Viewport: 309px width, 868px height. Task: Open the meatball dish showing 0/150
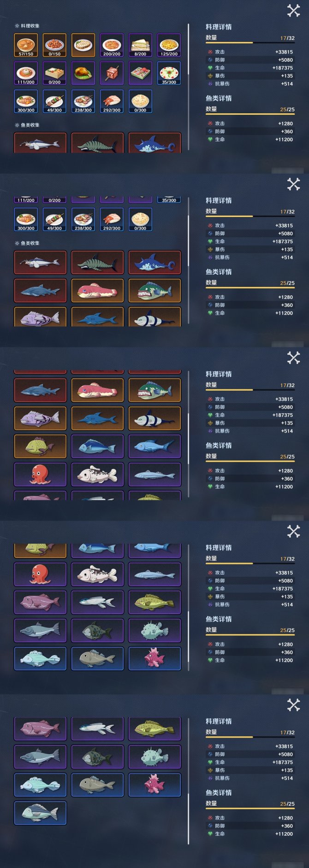pyautogui.click(x=54, y=45)
